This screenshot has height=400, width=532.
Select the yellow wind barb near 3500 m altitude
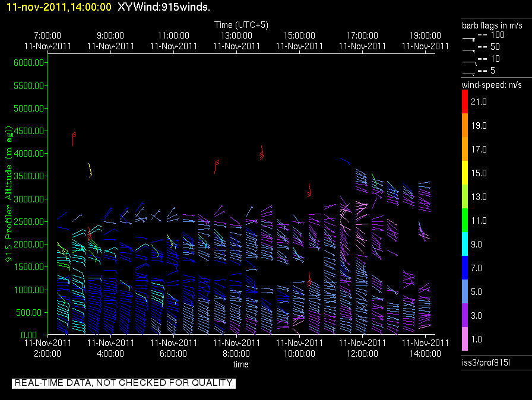point(90,170)
